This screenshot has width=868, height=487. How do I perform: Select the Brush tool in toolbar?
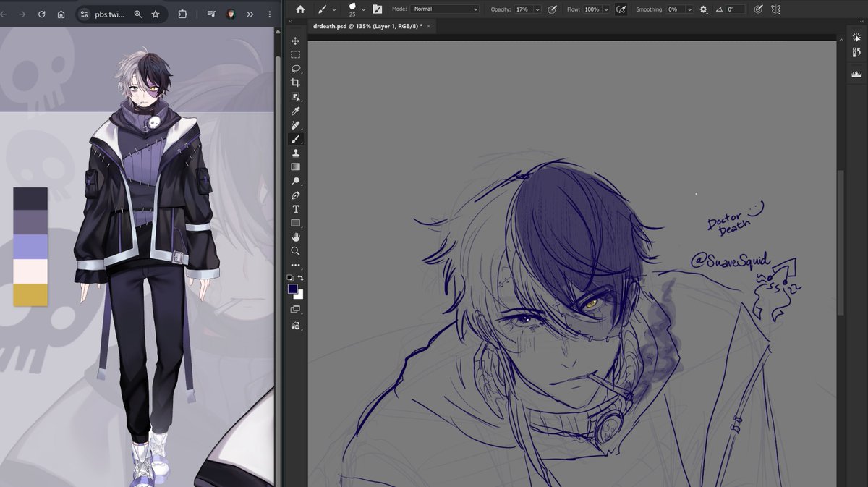pos(295,139)
